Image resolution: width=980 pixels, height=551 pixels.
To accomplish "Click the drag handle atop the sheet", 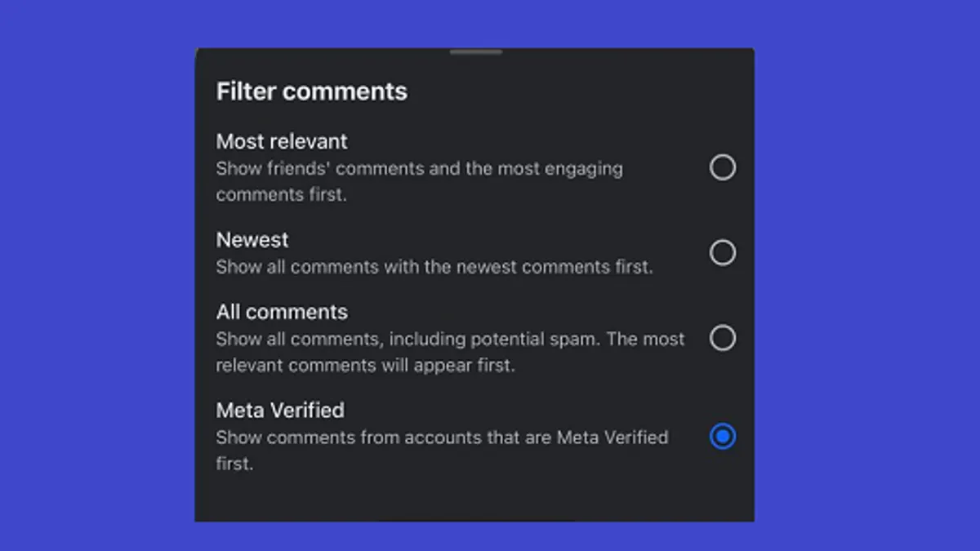I will (475, 52).
